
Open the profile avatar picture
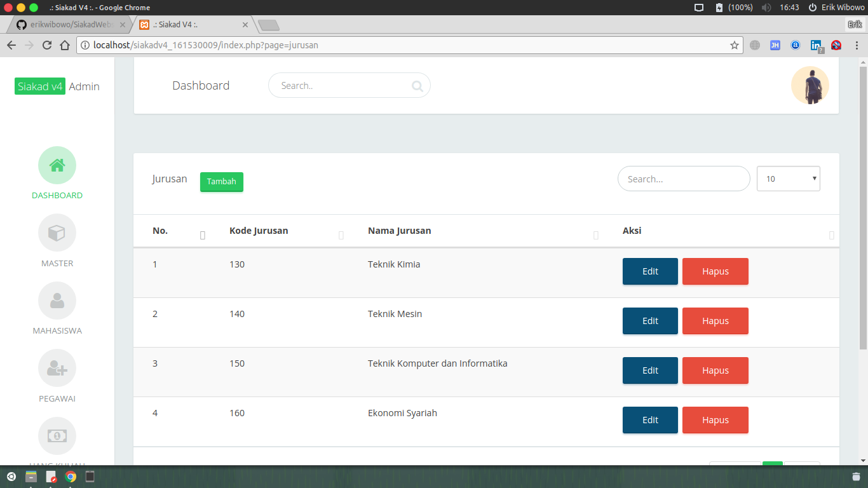810,85
